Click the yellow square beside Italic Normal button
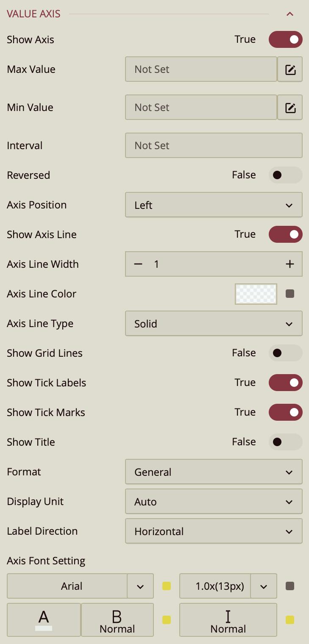Viewport: 309px width, 644px height. click(290, 620)
